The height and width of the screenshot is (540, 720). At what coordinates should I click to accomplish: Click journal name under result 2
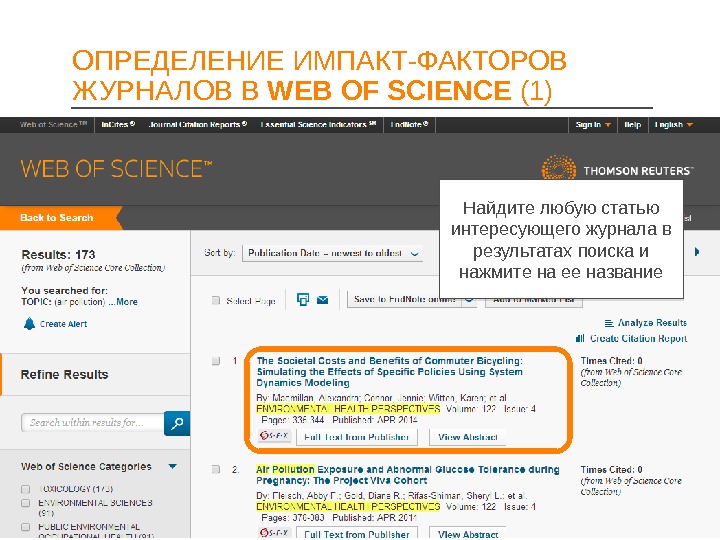(348, 507)
